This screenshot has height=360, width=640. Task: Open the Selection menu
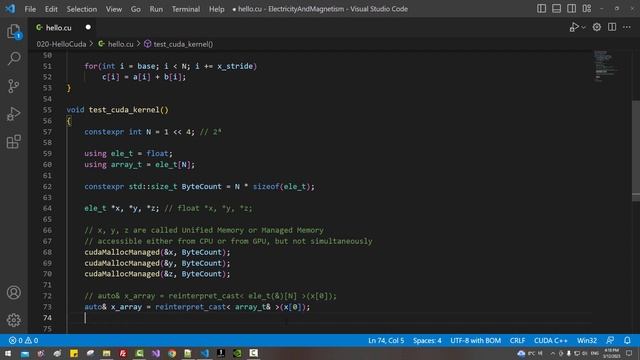[82, 9]
